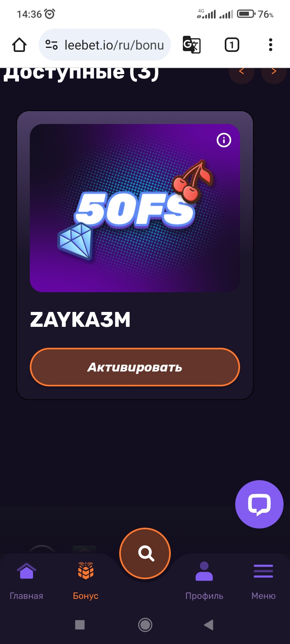Tap the Android home circle button

pyautogui.click(x=145, y=625)
